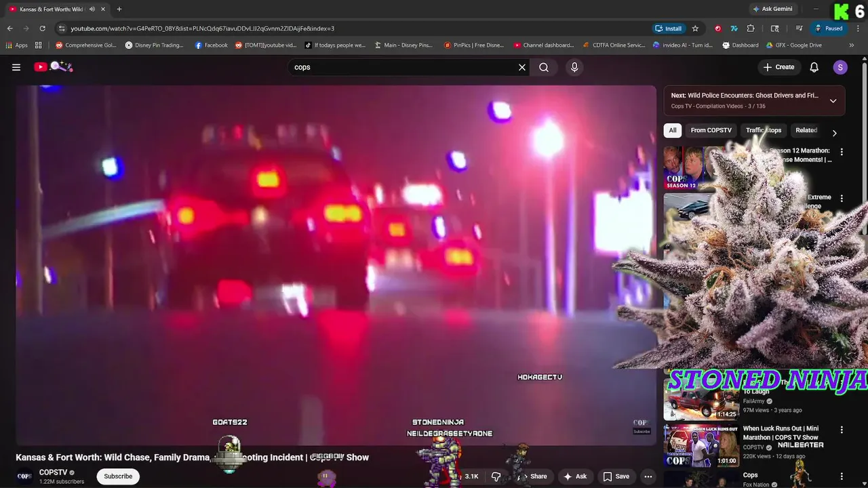Open the Apps bookmark shortcut
Screen dimensions: 868x488
click(16, 45)
